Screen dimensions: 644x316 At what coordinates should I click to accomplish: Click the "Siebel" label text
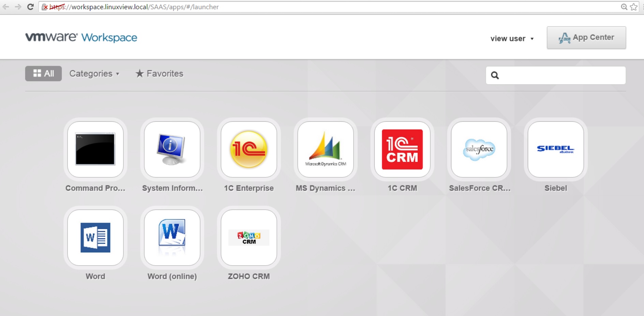pyautogui.click(x=556, y=188)
